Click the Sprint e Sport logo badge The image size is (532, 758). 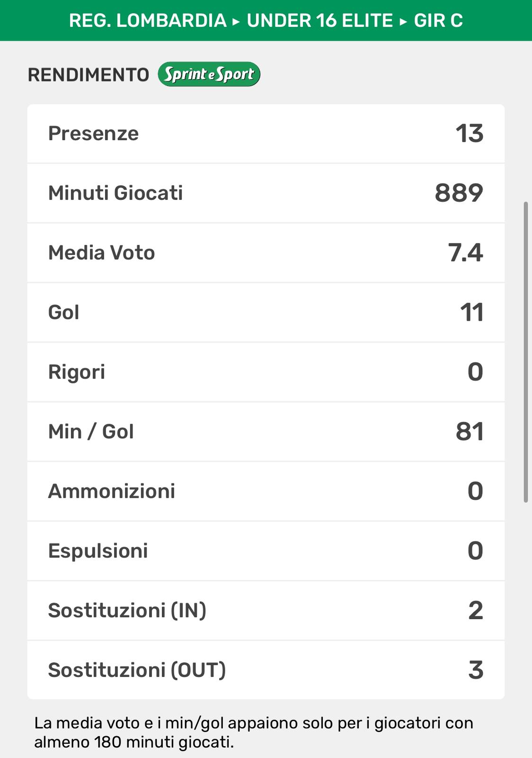[x=209, y=74]
